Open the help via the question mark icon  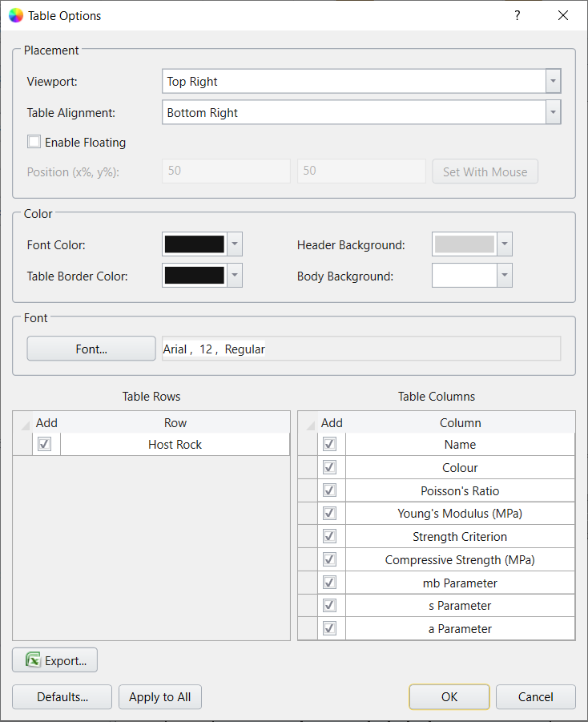517,15
